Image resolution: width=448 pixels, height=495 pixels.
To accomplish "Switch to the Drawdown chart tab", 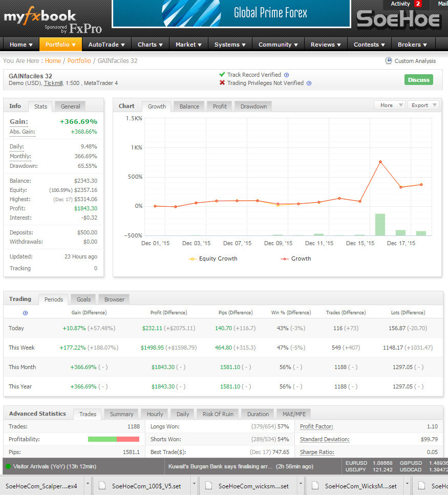I will [x=253, y=106].
